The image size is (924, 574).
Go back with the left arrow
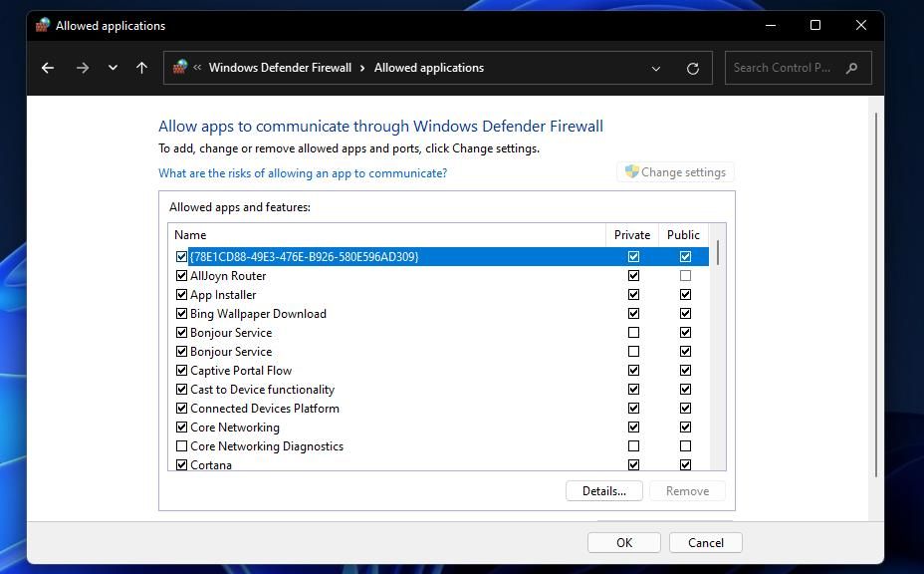[x=48, y=68]
